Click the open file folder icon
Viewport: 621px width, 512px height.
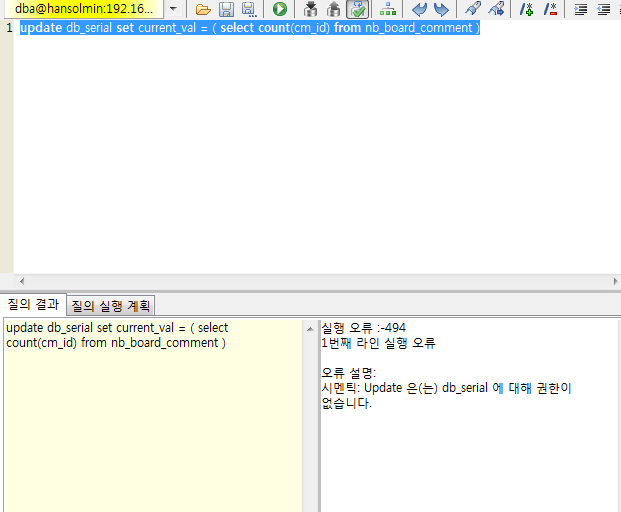tap(203, 9)
